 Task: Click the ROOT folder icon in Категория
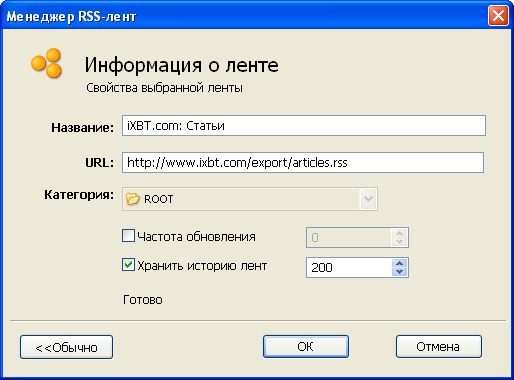click(x=133, y=199)
